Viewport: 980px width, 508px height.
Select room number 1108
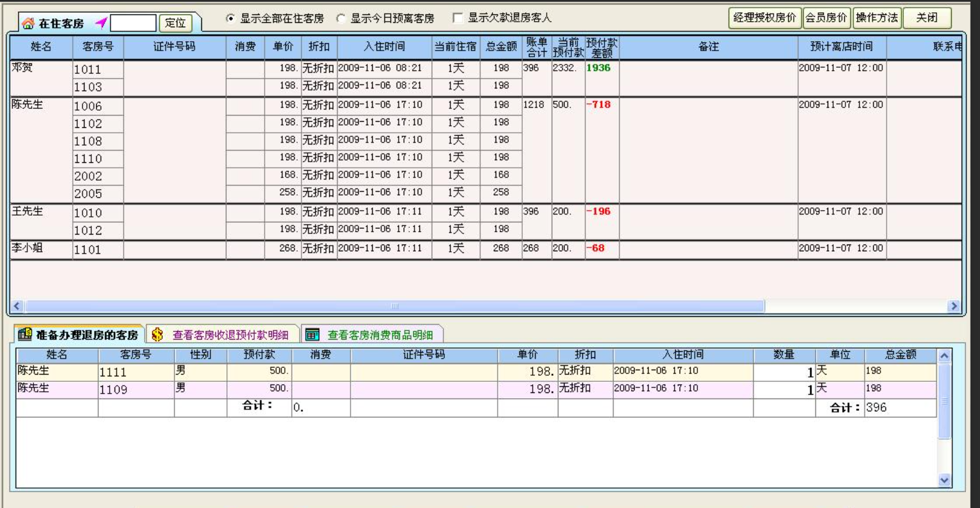[x=88, y=141]
